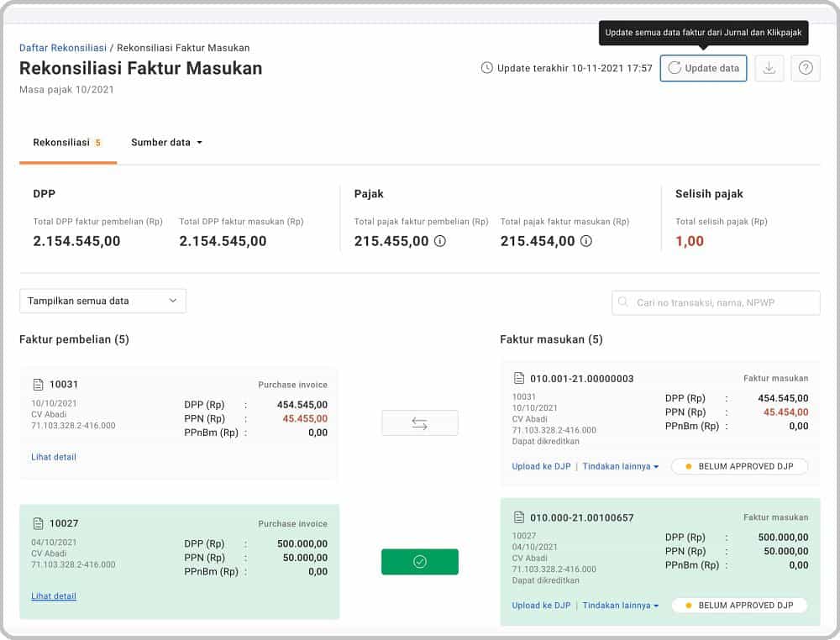This screenshot has height=640, width=840.
Task: Click the invoice number 10027
Action: pos(64,523)
